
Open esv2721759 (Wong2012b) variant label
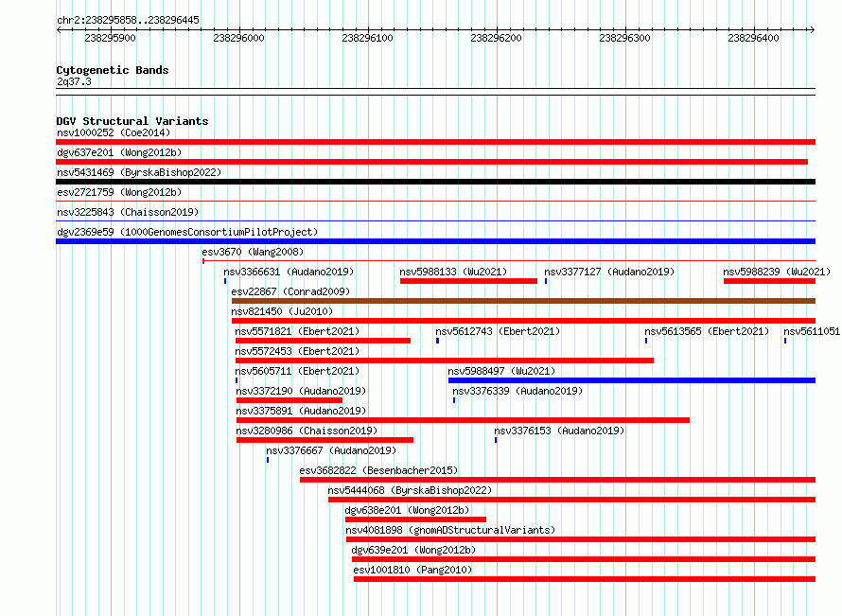pyautogui.click(x=119, y=192)
